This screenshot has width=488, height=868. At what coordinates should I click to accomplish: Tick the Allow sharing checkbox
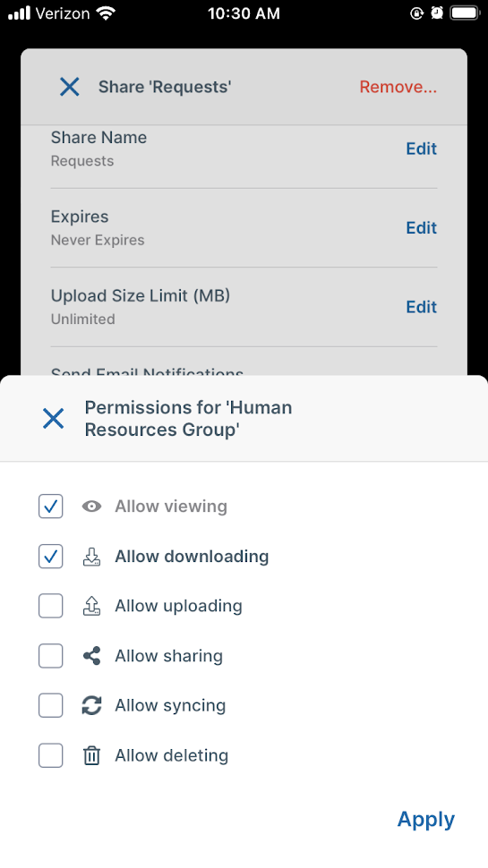pyautogui.click(x=50, y=656)
